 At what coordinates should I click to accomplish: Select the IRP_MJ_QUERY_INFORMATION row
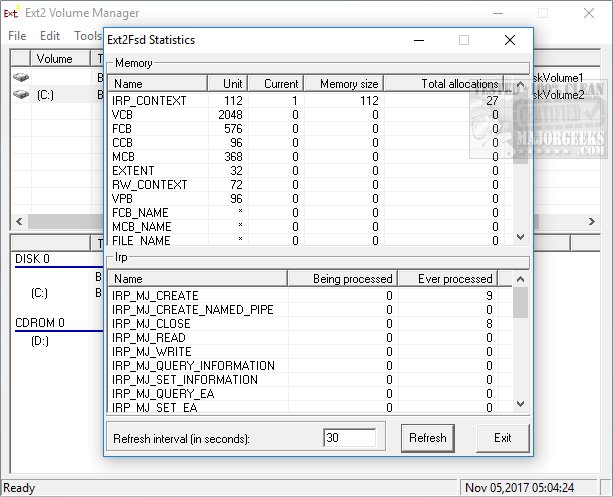(x=310, y=366)
